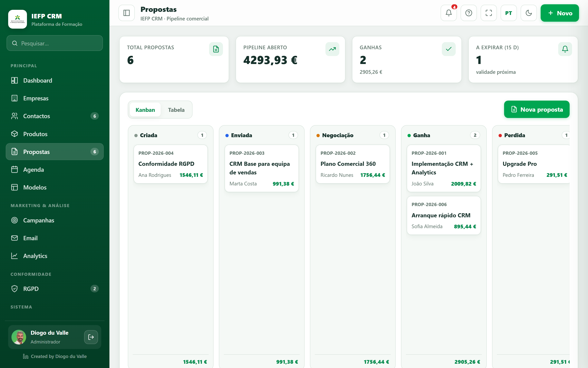The height and width of the screenshot is (368, 588).
Task: Click the Negociação column total 1756,44 €
Action: [x=376, y=362]
